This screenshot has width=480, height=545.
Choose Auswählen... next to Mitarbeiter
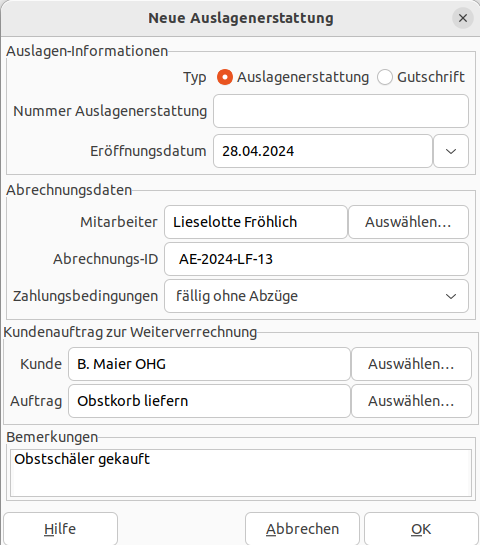tap(408, 222)
